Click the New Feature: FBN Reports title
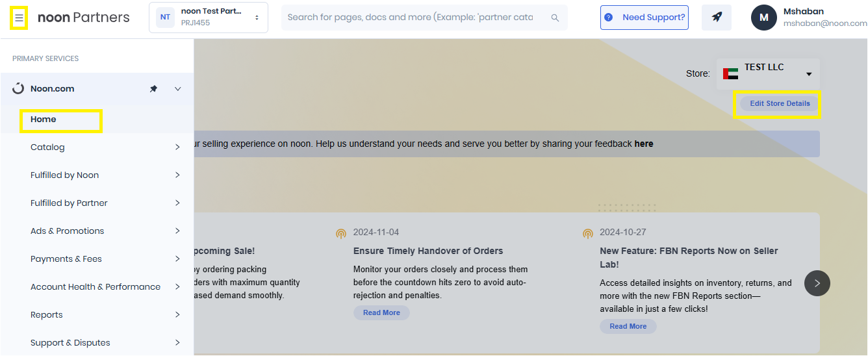Viewport: 868px width, 356px height. pyautogui.click(x=689, y=257)
